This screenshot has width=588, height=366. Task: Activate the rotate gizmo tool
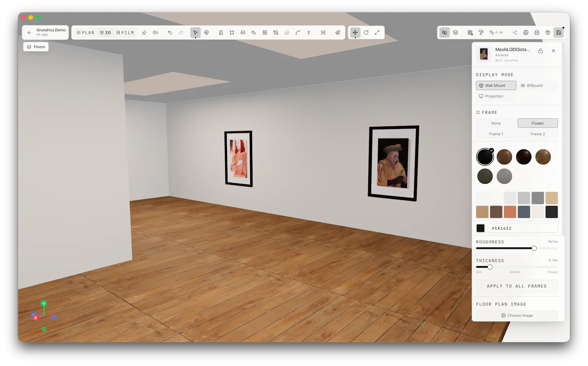click(366, 33)
